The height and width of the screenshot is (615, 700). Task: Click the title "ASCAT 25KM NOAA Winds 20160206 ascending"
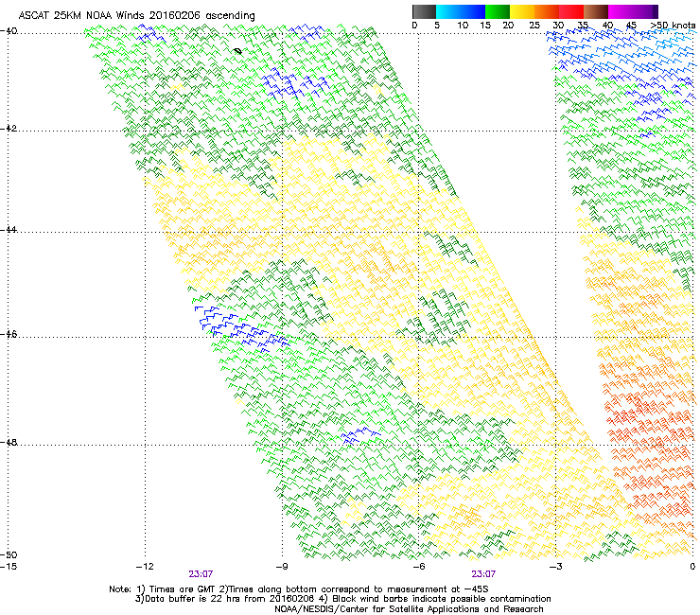(136, 16)
